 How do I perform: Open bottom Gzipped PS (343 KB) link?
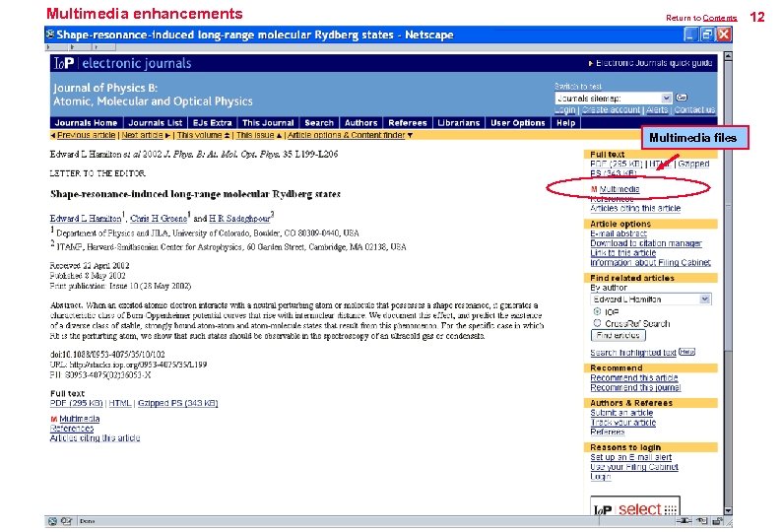pos(178,403)
